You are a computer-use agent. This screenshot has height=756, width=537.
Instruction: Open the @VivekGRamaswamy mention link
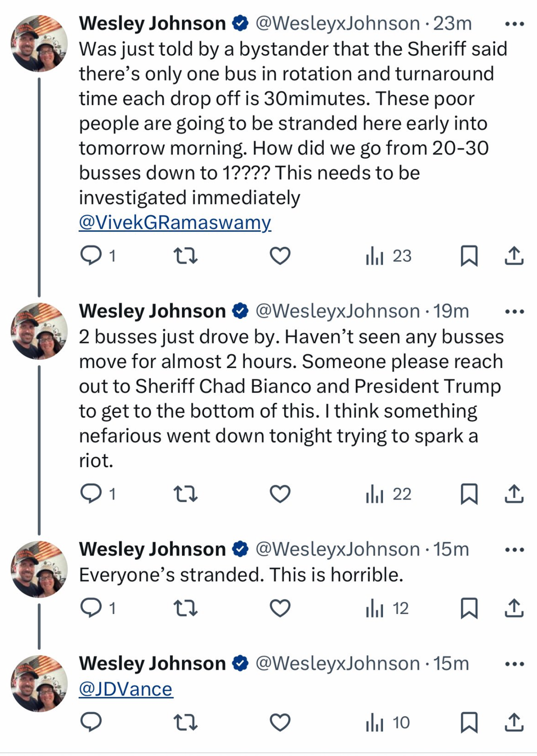(x=175, y=222)
